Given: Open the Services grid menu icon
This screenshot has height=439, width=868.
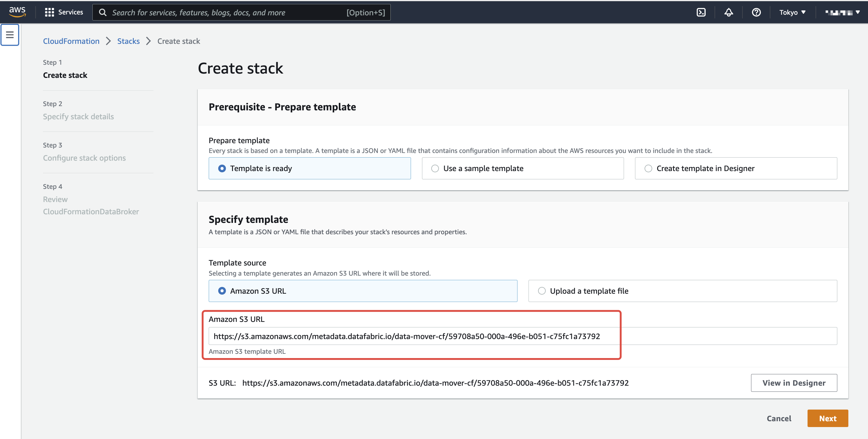Looking at the screenshot, I should click(x=49, y=13).
